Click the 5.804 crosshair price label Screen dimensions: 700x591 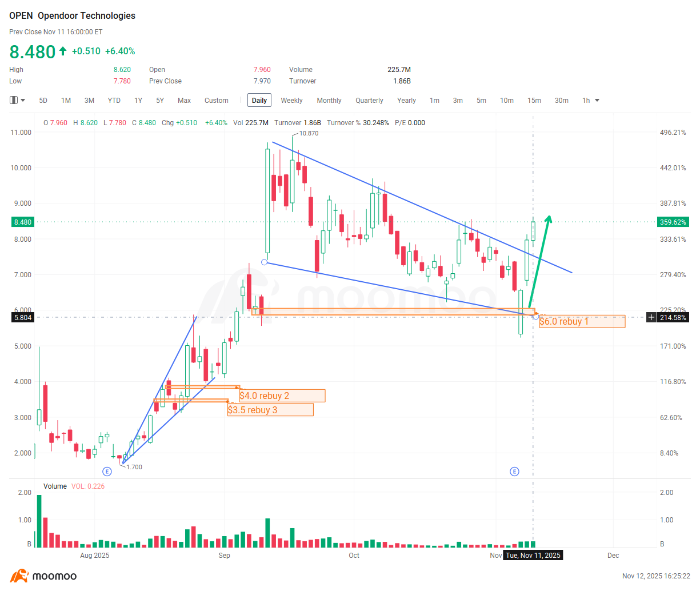(x=22, y=317)
